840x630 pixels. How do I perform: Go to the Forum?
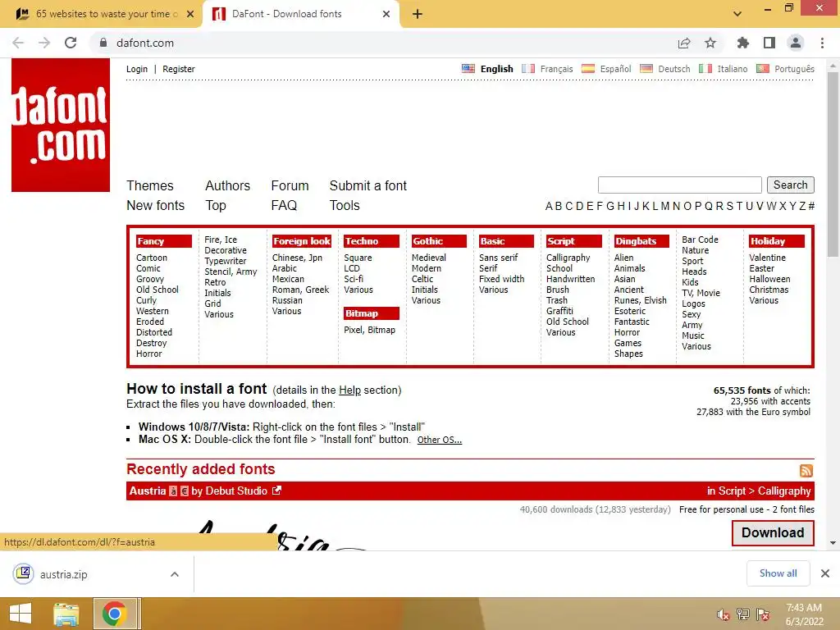(x=290, y=185)
